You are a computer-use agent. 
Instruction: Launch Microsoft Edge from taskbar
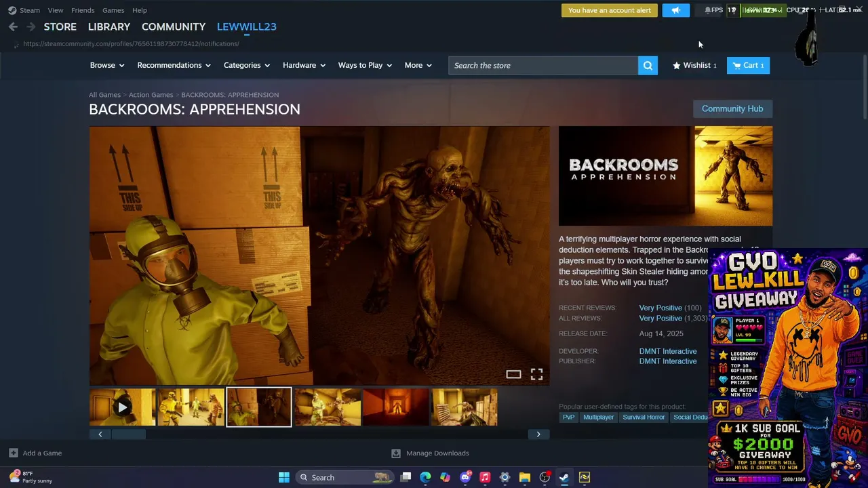pos(425,477)
